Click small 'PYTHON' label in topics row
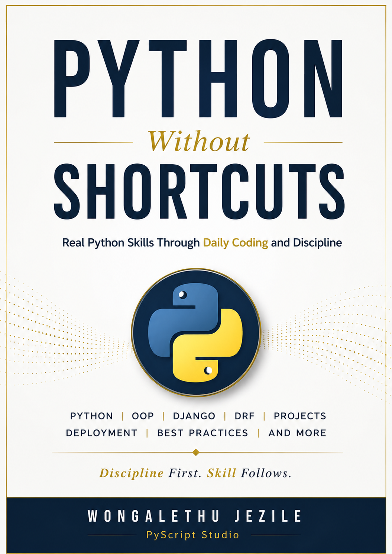The height and width of the screenshot is (554, 392). pos(91,416)
